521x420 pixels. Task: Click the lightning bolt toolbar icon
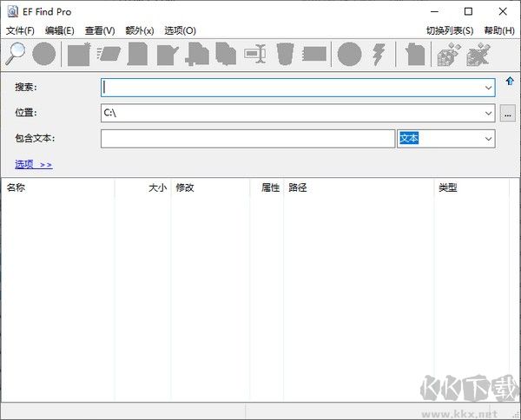coord(379,54)
